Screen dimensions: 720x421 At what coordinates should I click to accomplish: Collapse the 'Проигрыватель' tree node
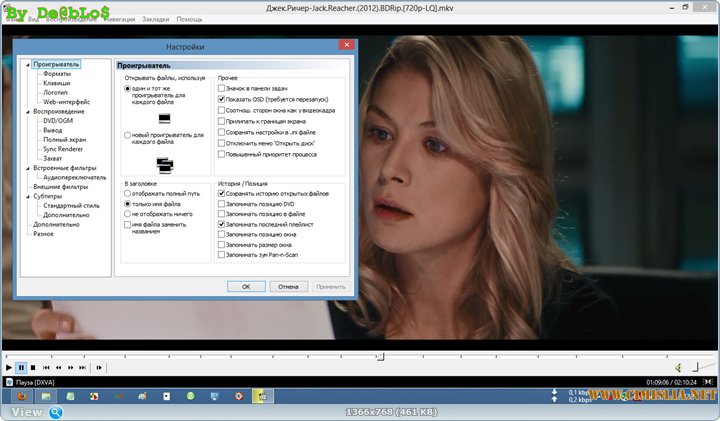(27, 65)
